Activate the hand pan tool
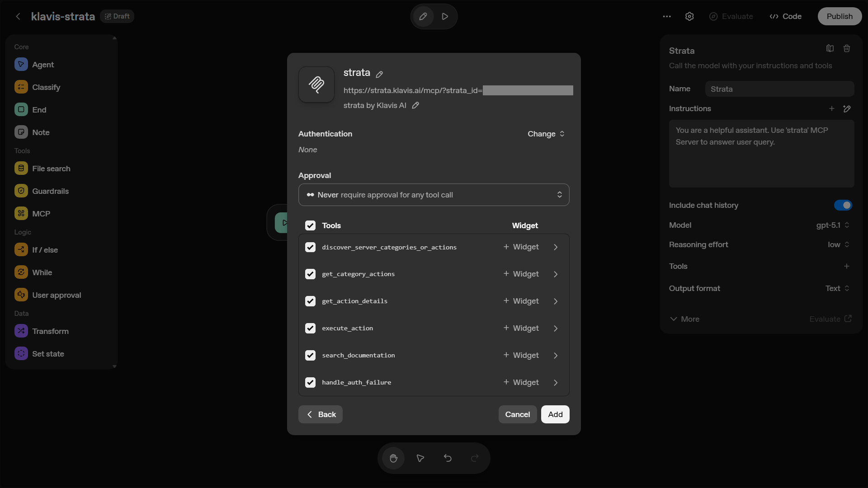This screenshot has height=488, width=868. (393, 458)
